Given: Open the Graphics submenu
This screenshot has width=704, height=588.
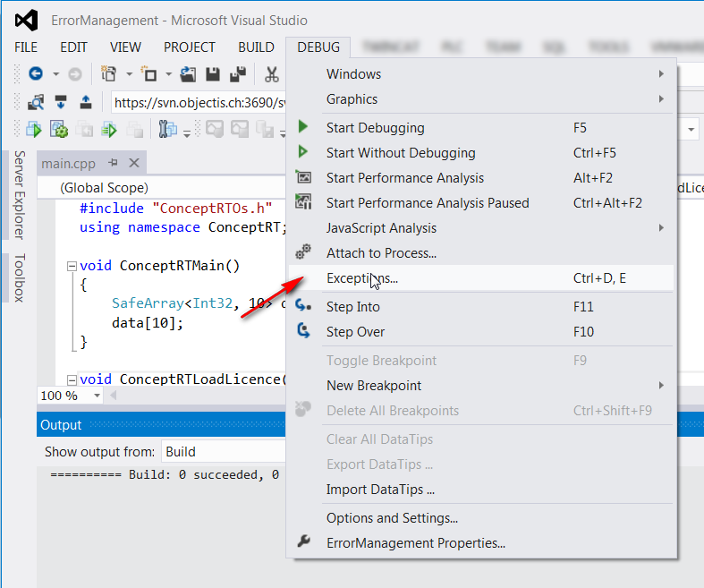Looking at the screenshot, I should 481,99.
